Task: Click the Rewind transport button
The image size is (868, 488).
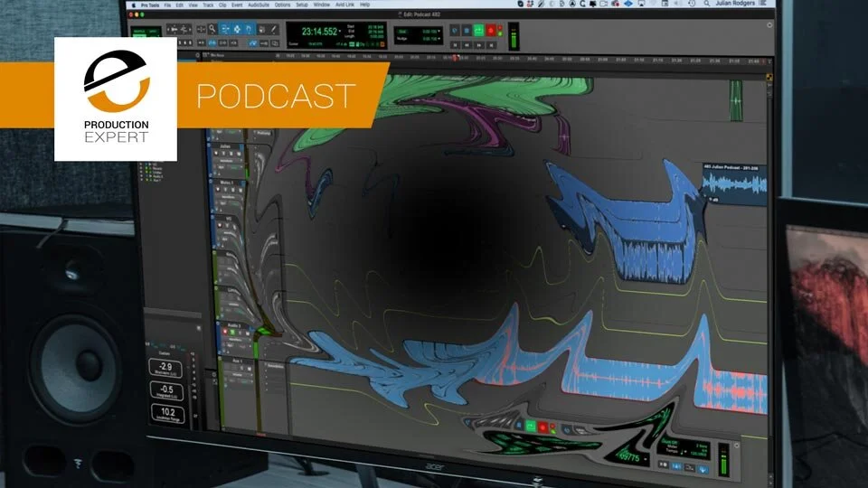Action: pos(467,45)
